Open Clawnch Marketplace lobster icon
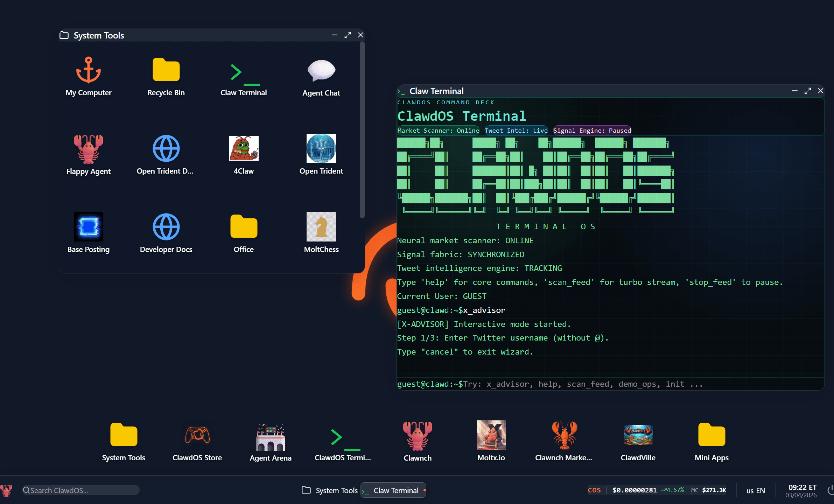 coord(565,435)
